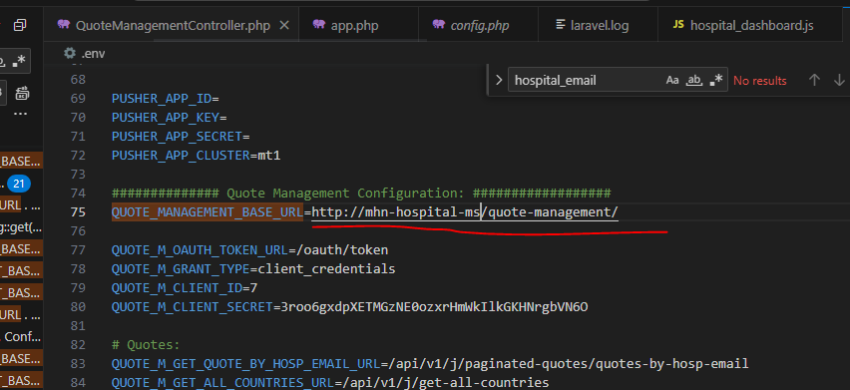Toggle search details ellipsis in the sidebar
The height and width of the screenshot is (390, 850).
click(x=20, y=114)
